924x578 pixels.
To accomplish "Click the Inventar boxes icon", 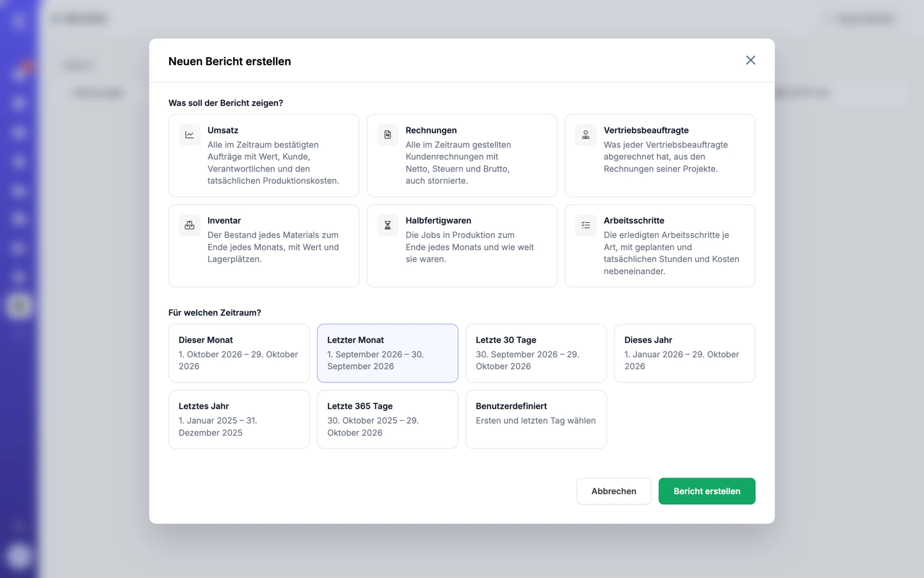I will [x=190, y=225].
